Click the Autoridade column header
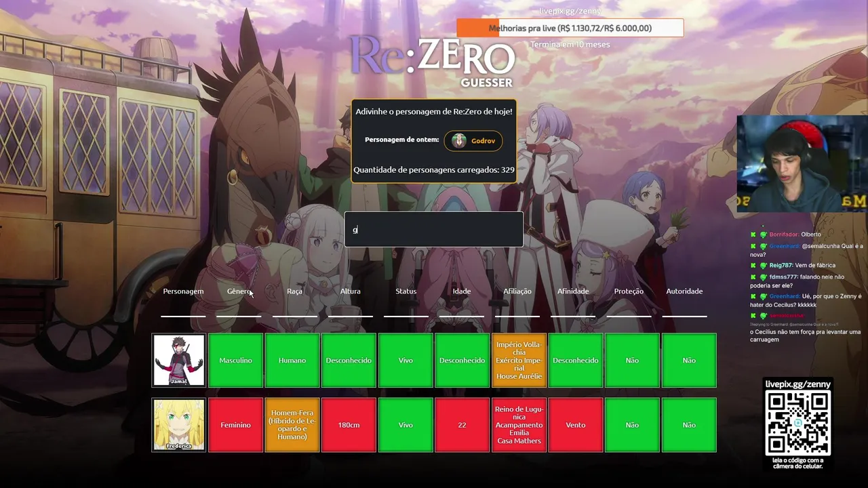The image size is (868, 488). (684, 291)
